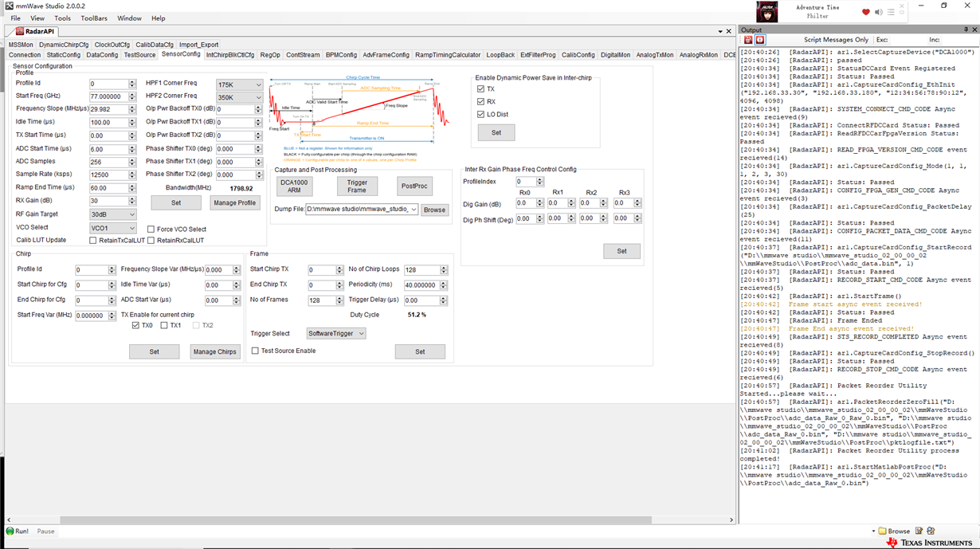Close the RadarAPI document tab with X
Screen dimensions: 980x549
coord(730,31)
